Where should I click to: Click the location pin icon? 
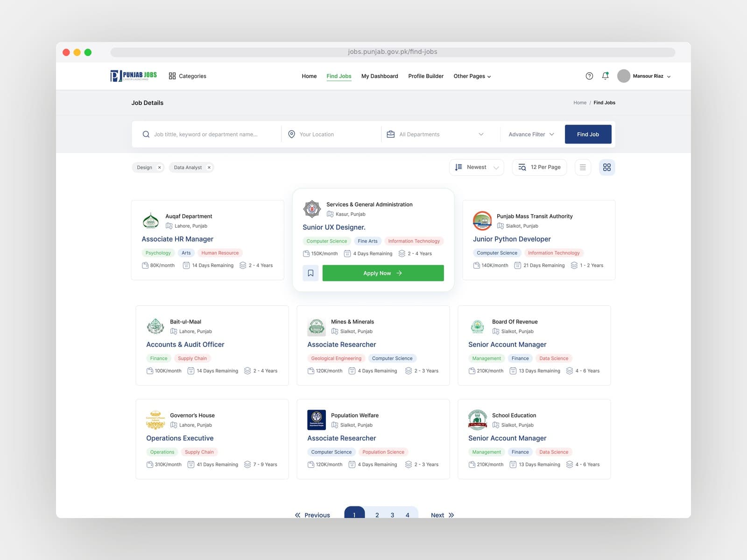click(x=292, y=134)
